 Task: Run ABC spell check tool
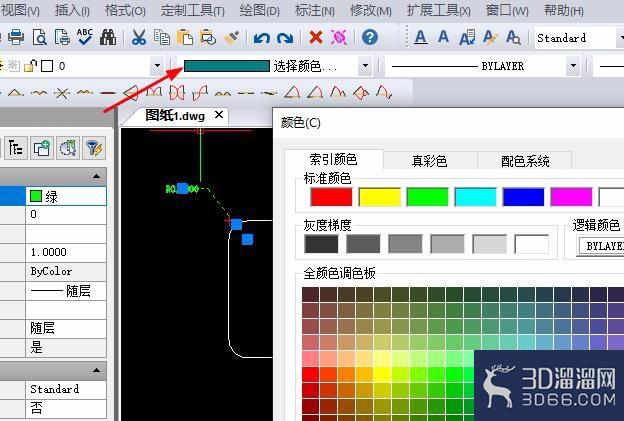coord(85,37)
